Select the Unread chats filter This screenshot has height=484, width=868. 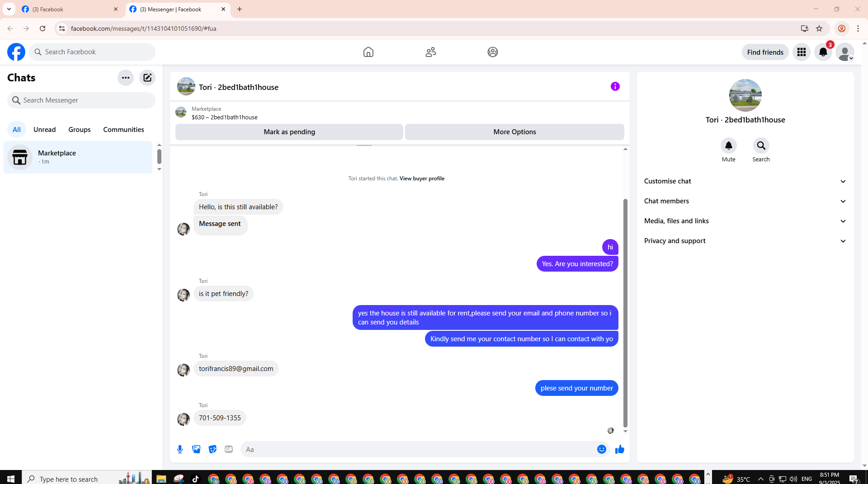45,130
